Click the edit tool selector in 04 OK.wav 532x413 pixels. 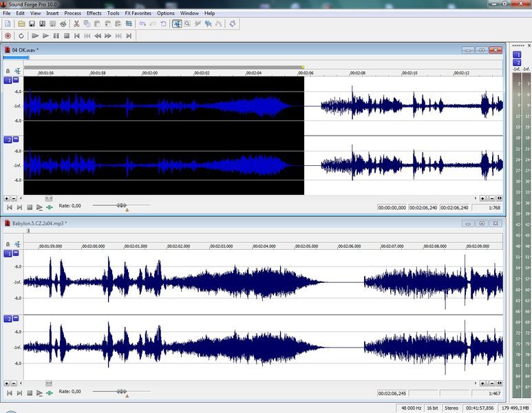point(17,71)
